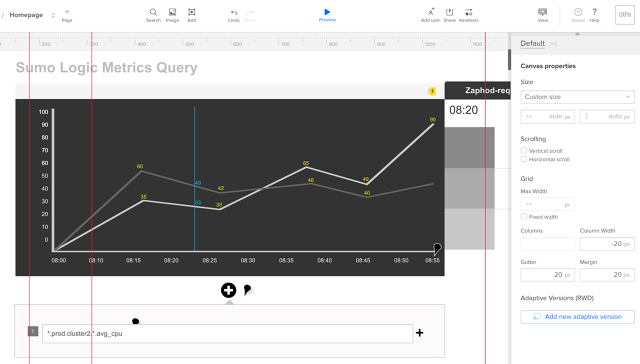Enable the Vertical scroll checkbox
The height and width of the screenshot is (364, 640).
pyautogui.click(x=524, y=151)
